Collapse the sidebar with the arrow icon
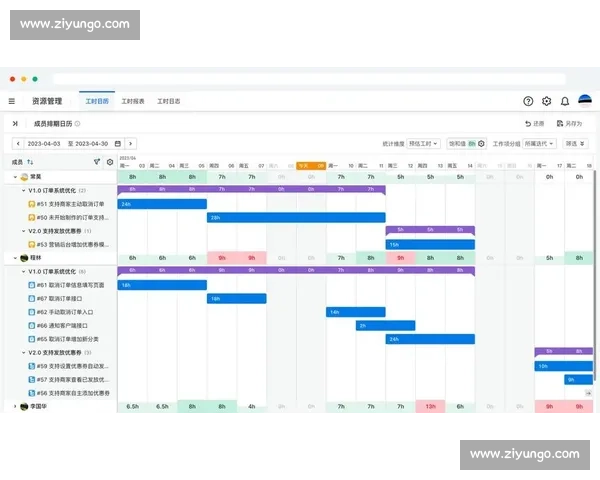600x480 pixels. coord(15,123)
